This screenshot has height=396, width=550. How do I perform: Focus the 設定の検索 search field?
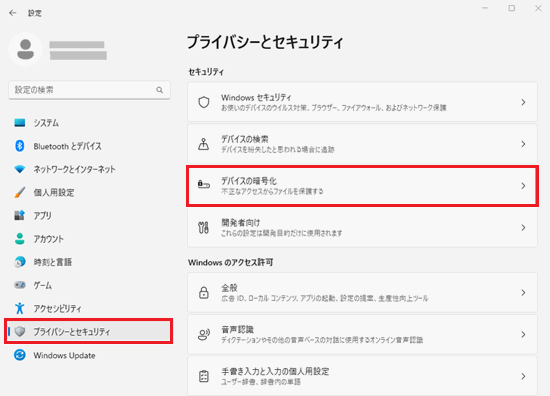click(89, 90)
